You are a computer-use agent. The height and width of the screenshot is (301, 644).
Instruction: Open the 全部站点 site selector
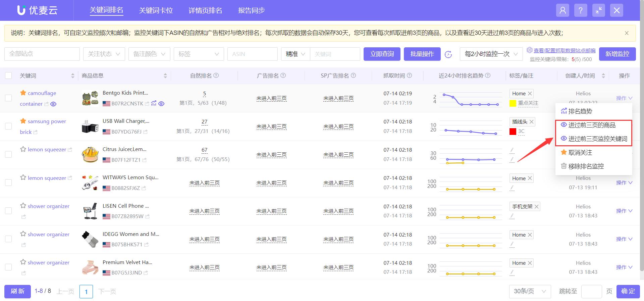[42, 54]
